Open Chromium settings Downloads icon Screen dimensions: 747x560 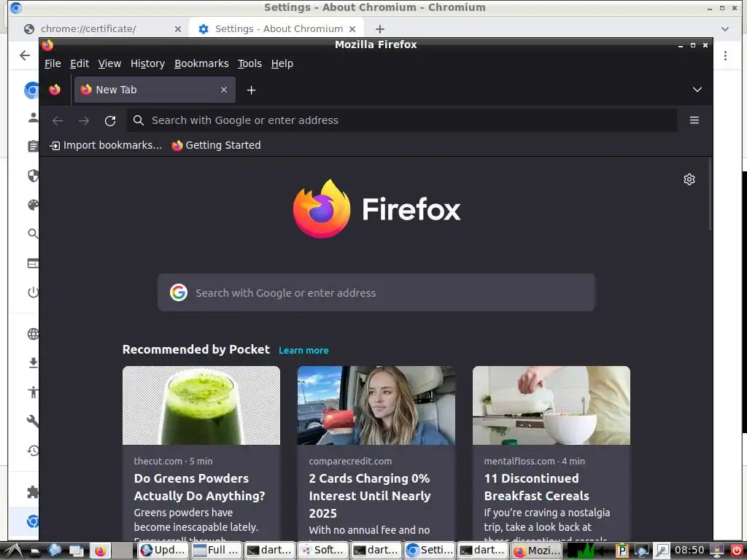(33, 363)
